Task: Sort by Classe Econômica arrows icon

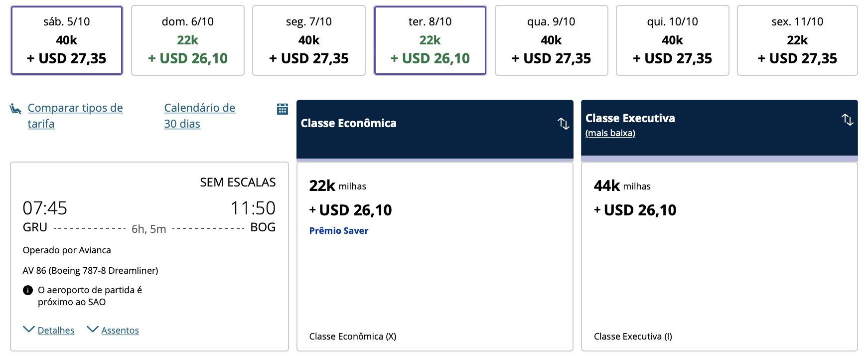Action: [563, 123]
